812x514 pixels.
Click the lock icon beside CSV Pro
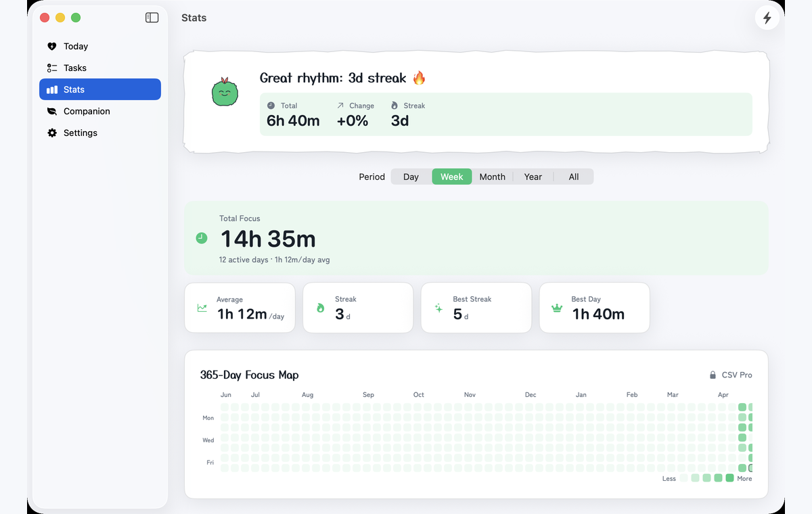pos(713,375)
